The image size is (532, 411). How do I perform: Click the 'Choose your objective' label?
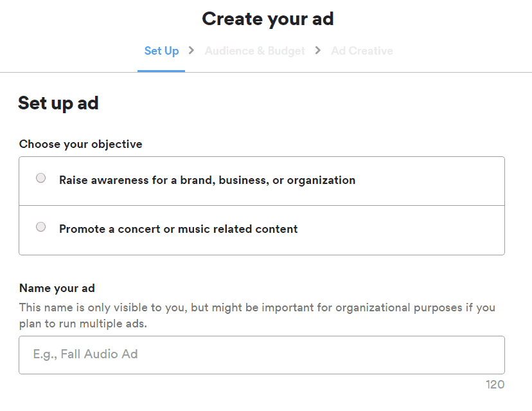tap(80, 144)
